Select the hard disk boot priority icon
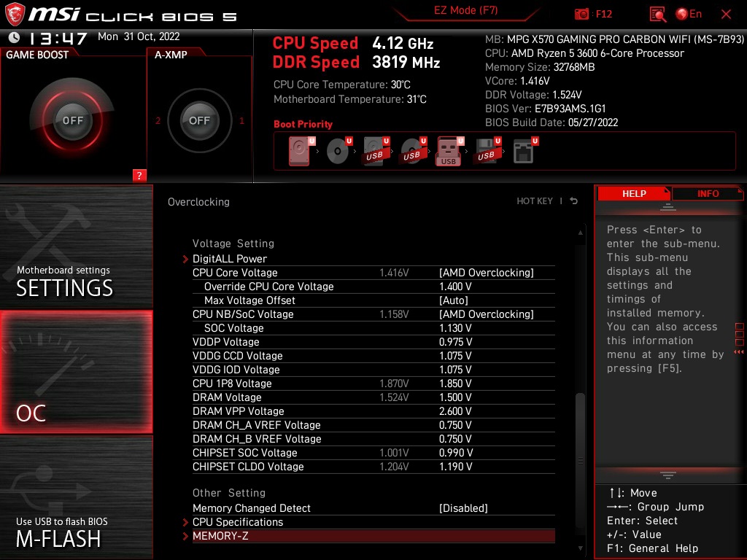747x560 pixels. [x=300, y=151]
